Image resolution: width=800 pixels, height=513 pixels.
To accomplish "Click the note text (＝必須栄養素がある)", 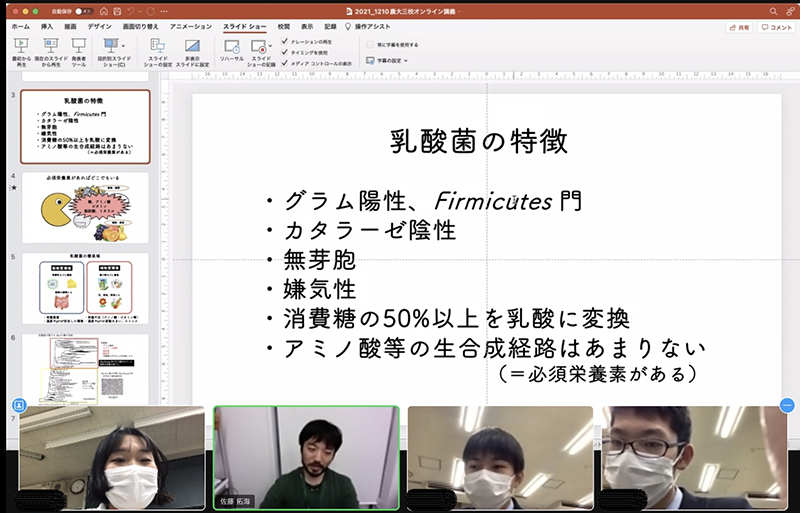I will [x=598, y=374].
